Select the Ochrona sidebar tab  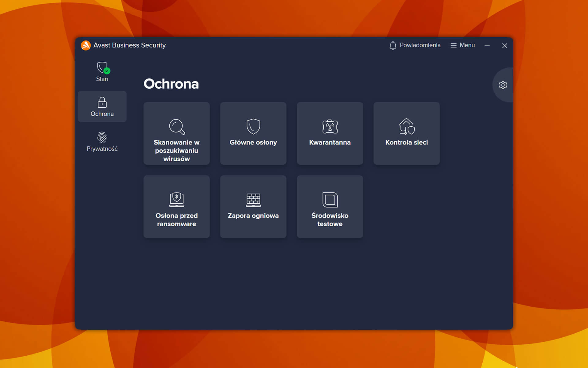click(102, 106)
